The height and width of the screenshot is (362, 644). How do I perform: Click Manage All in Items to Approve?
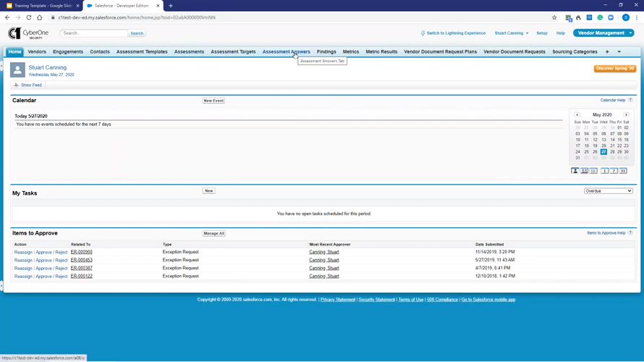point(213,233)
